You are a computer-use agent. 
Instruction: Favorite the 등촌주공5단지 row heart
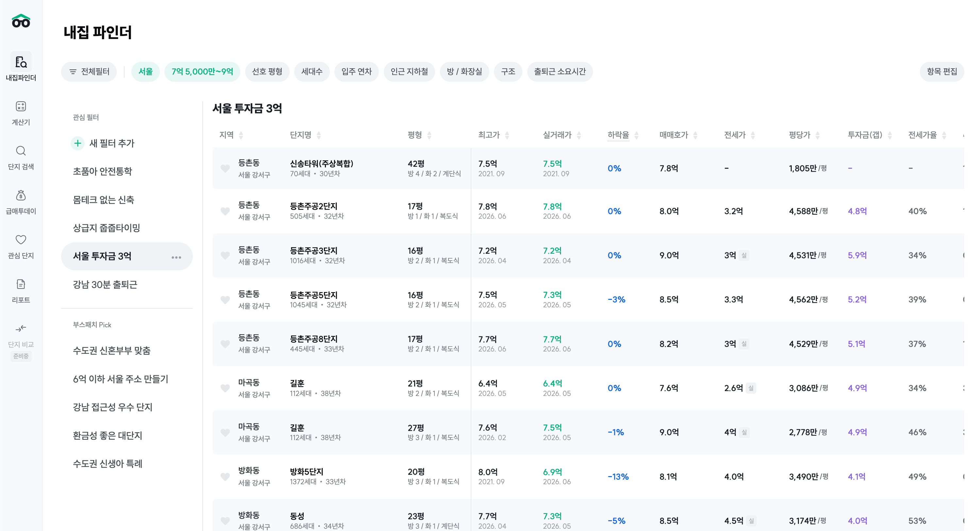[x=225, y=300]
